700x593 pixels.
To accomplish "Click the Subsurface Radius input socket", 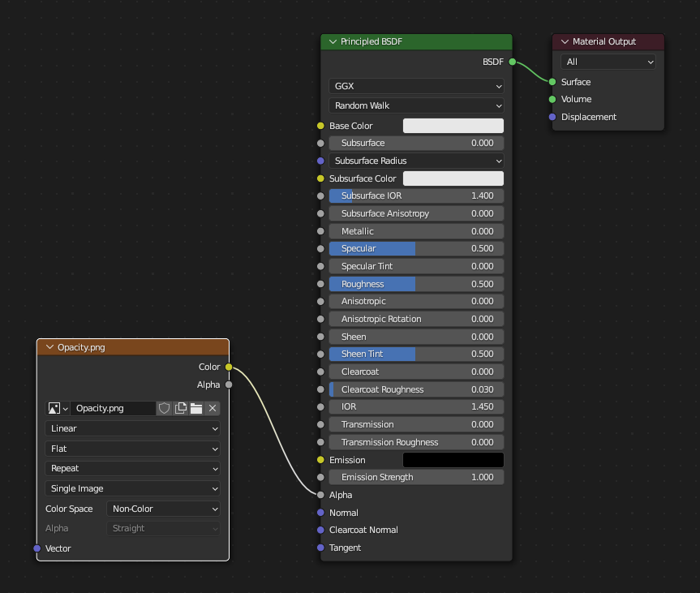I will [320, 161].
